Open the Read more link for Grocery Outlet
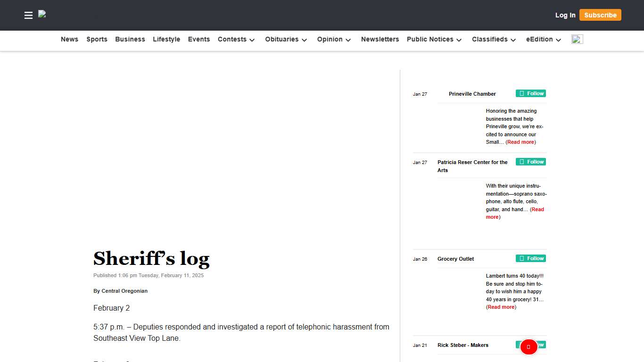The height and width of the screenshot is (362, 644). point(501,307)
